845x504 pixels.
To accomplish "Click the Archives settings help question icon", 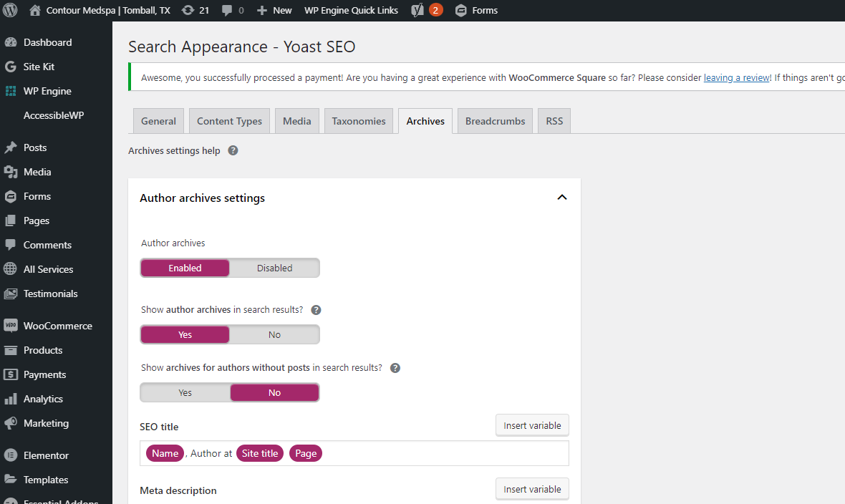I will 233,150.
